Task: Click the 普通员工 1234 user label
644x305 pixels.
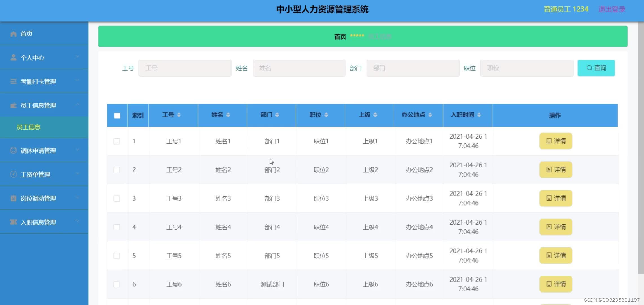Action: (x=566, y=9)
